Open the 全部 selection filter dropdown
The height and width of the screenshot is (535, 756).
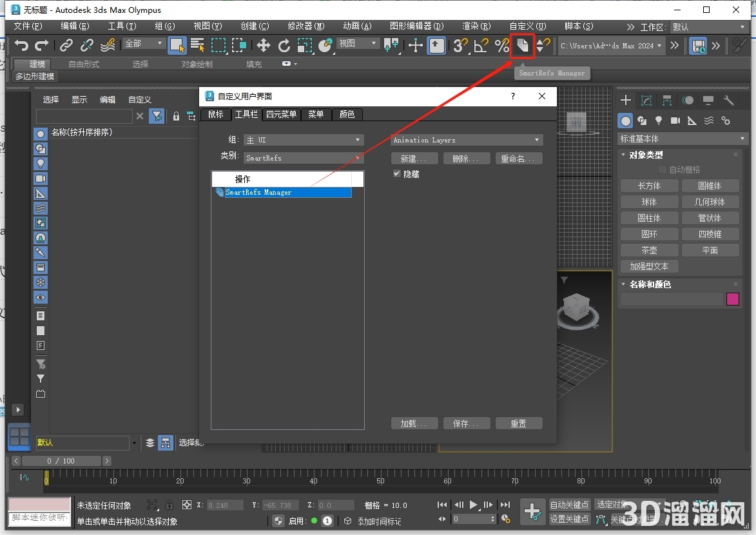[143, 44]
